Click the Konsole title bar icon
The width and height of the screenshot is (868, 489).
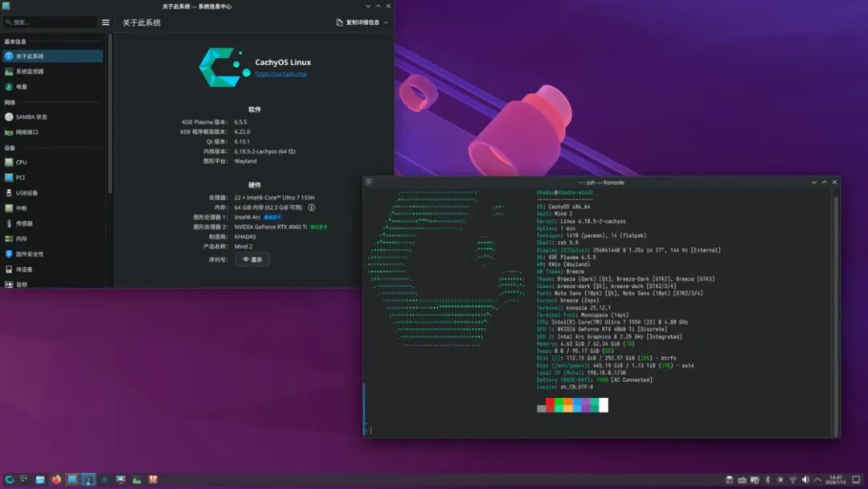[369, 183]
